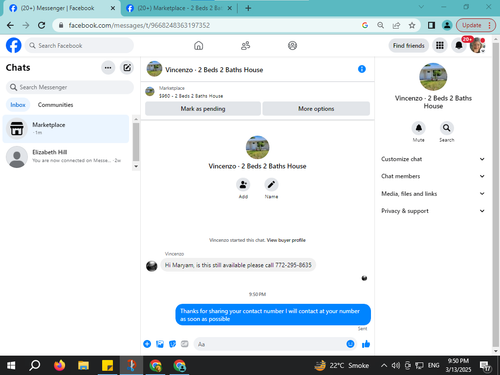Open the Elizabeth Hill conversation

[x=66, y=157]
